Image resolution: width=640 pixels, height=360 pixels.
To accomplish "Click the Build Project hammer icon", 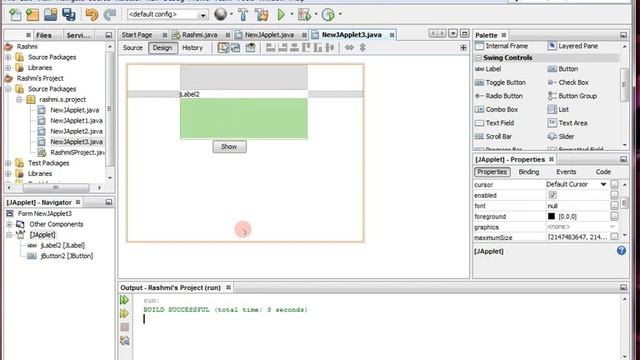I will (x=243, y=15).
